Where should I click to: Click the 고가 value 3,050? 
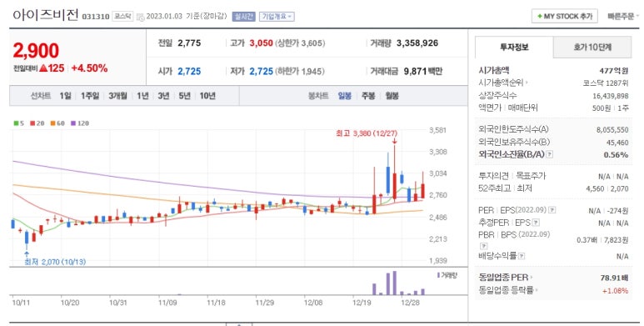[262, 43]
